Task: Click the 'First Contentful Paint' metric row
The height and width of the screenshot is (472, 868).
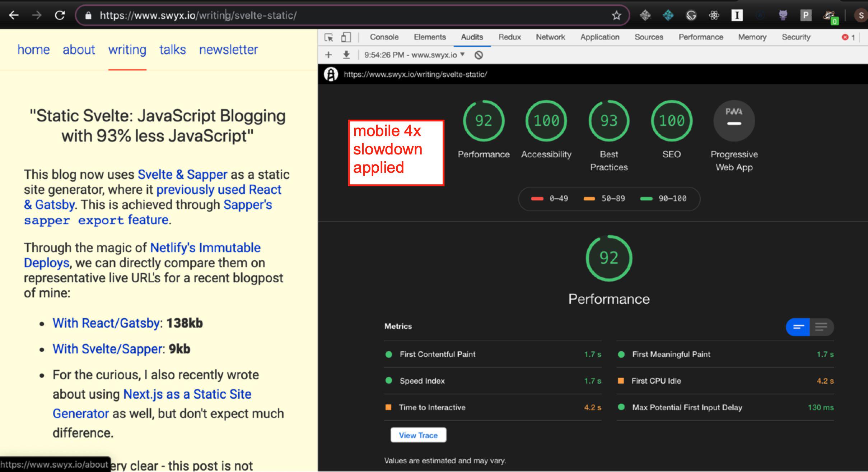Action: 493,354
